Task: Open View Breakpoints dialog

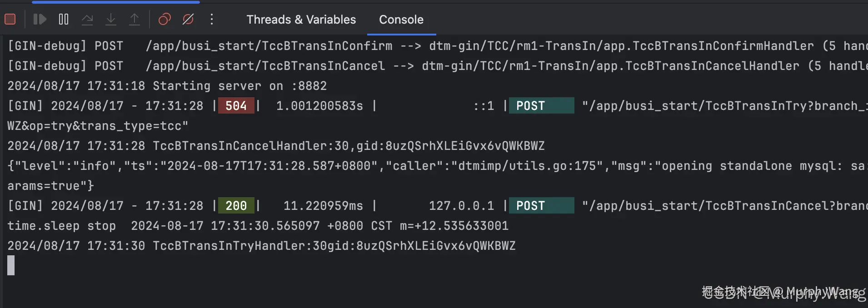Action: point(165,19)
